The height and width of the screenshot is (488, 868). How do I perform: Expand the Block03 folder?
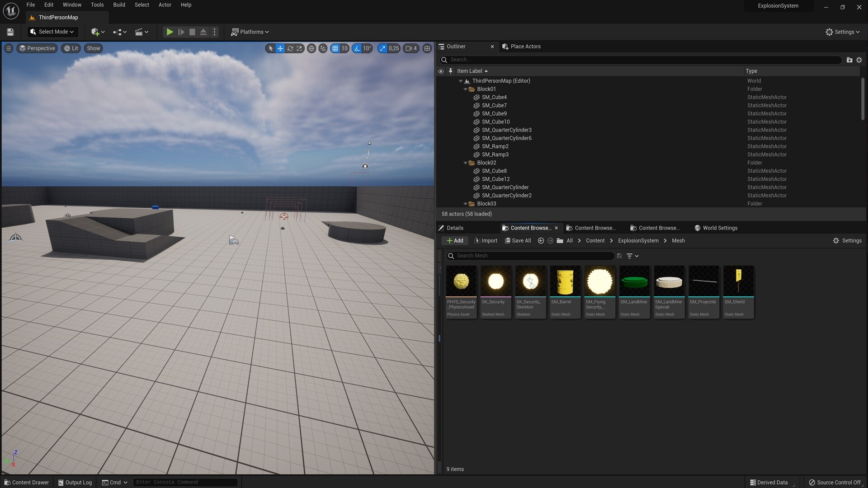point(466,204)
